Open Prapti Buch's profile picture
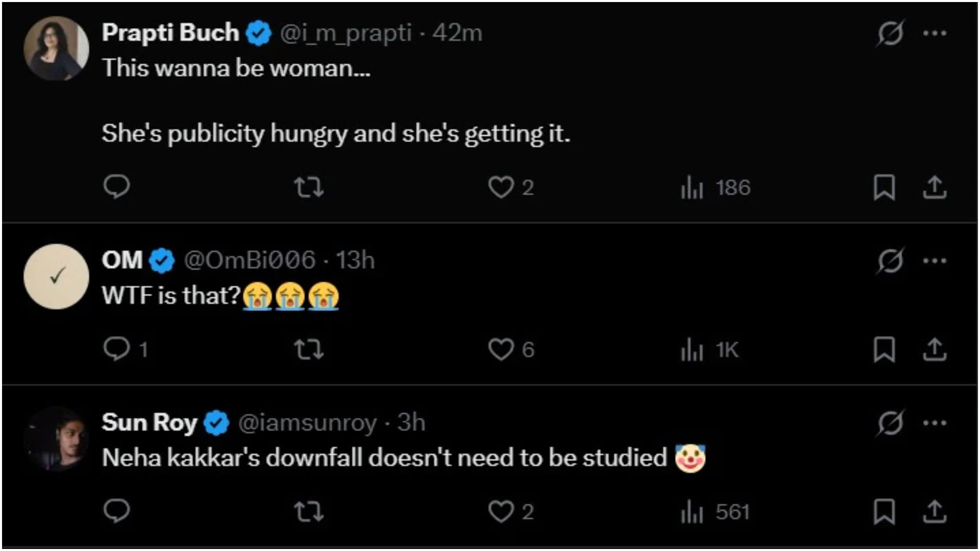Image resolution: width=980 pixels, height=551 pixels. [x=56, y=48]
